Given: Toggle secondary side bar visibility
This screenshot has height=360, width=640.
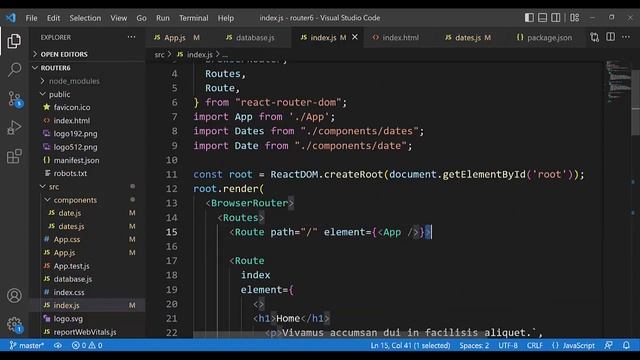Looking at the screenshot, I should [x=556, y=18].
